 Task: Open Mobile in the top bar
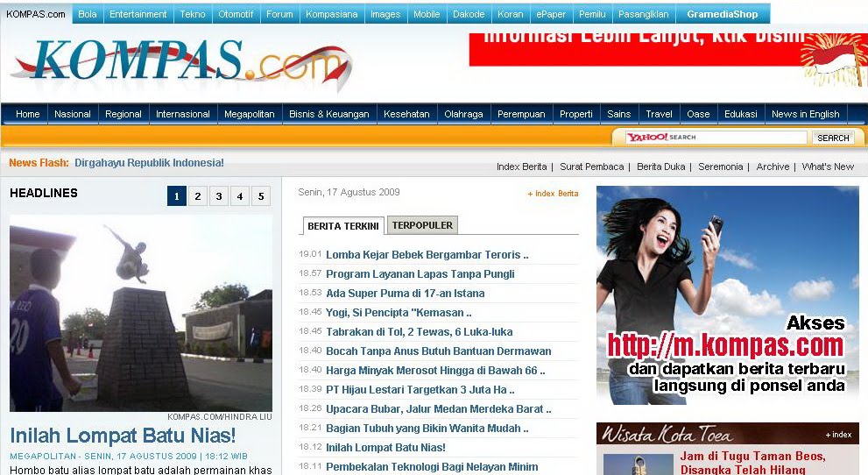427,14
